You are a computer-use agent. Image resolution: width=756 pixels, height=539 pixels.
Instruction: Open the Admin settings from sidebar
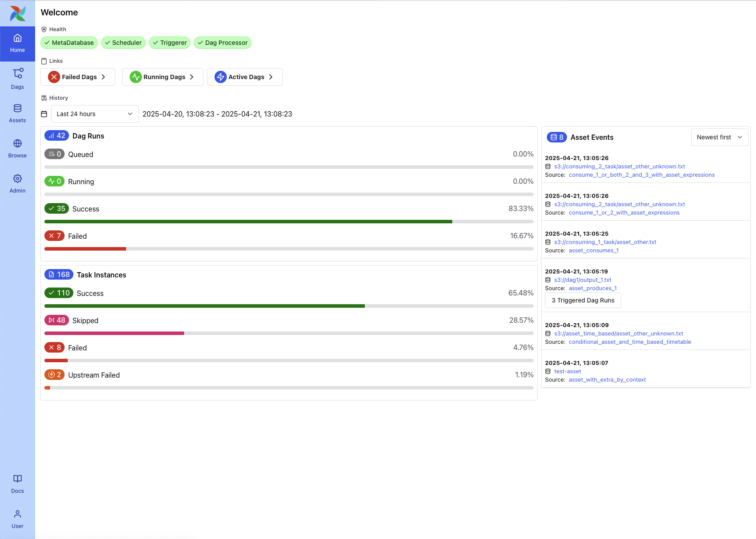coord(17,183)
